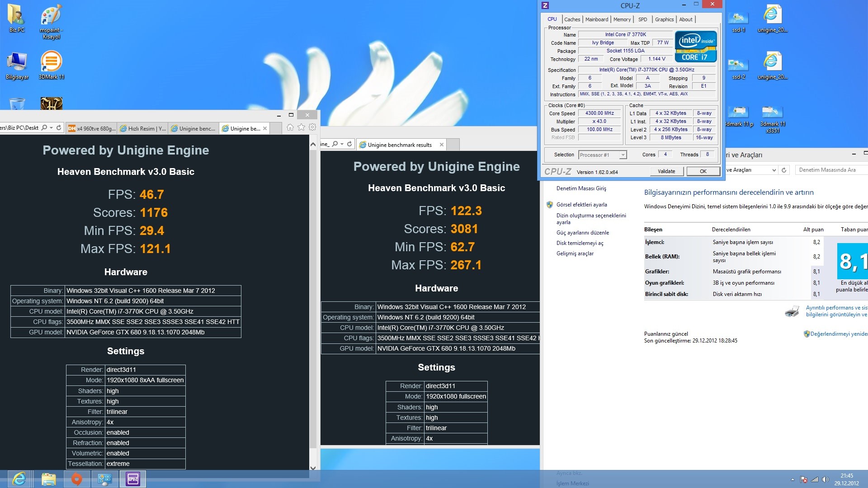Open the 3dmark 11 p desktop file
The image size is (868, 488).
pyautogui.click(x=738, y=117)
